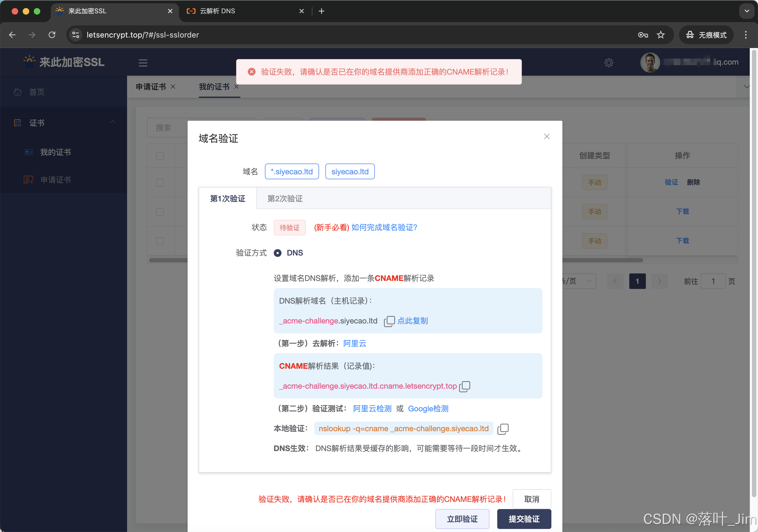This screenshot has height=532, width=758.
Task: Close the 来此加密SSL browser tab
Action: pos(170,11)
